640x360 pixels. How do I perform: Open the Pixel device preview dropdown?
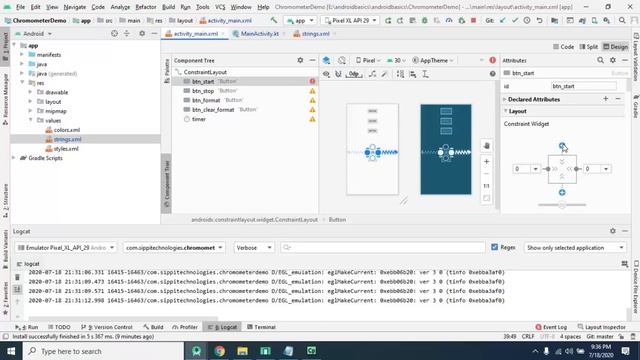368,60
